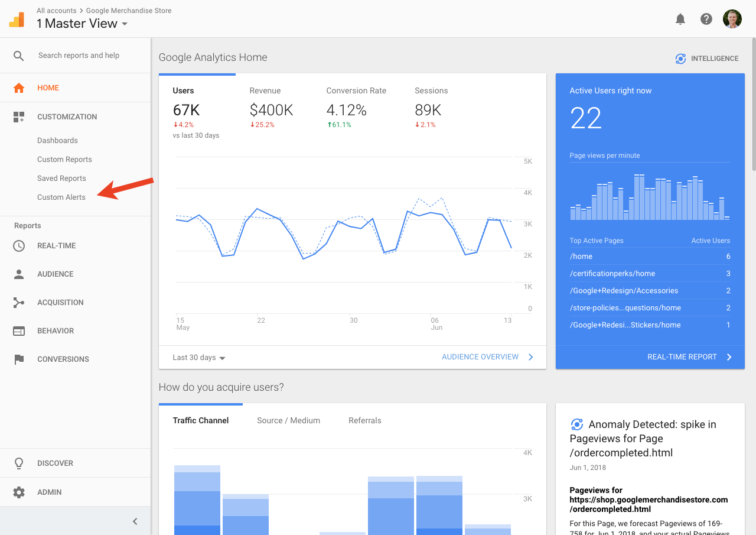
Task: Open Custom Alerts
Action: (x=61, y=197)
